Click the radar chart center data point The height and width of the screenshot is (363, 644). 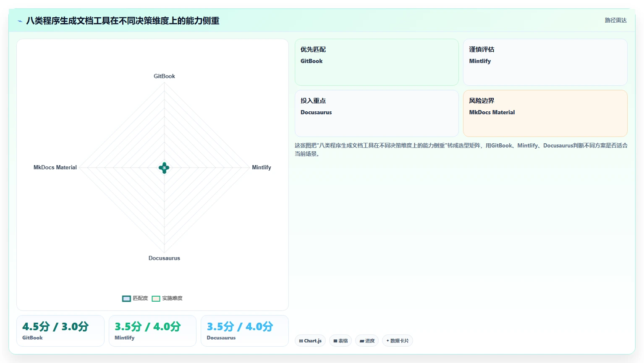[164, 168]
